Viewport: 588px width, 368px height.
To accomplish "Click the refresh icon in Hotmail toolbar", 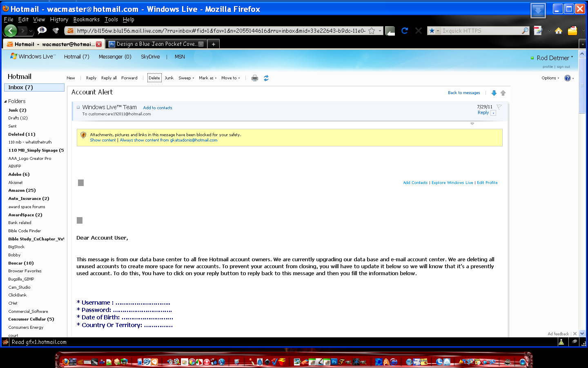I will [266, 78].
